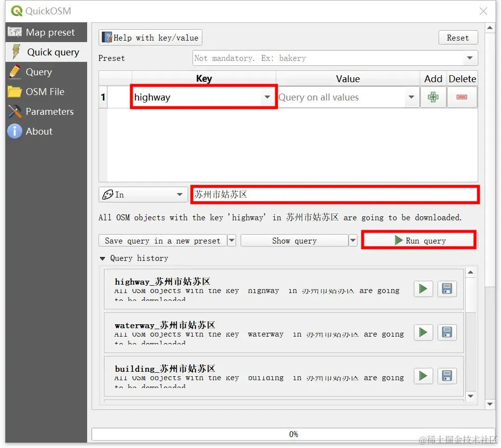
Task: Open the Query tab
Action: point(46,72)
